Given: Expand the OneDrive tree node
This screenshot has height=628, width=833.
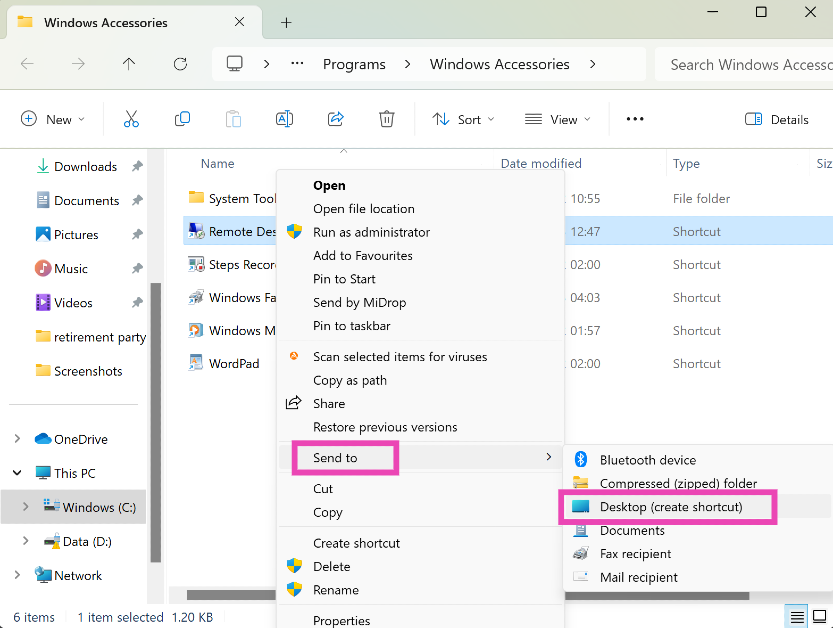Looking at the screenshot, I should click(17, 439).
